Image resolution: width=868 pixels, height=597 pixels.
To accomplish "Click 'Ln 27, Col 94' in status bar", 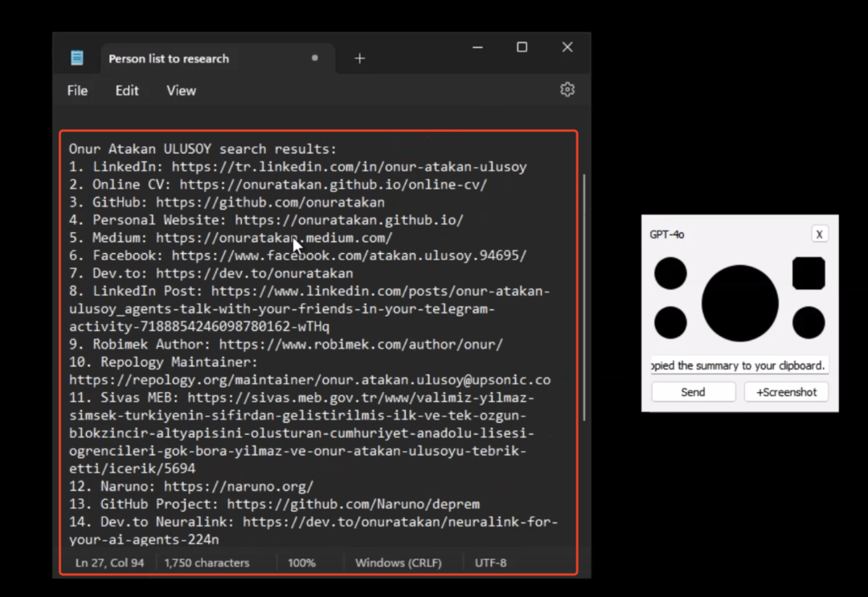I will click(x=109, y=562).
